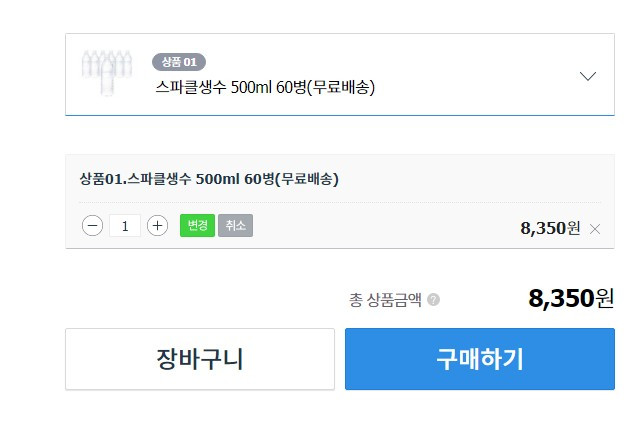Increase quantity with the plus icon
This screenshot has height=423, width=642.
coord(158,226)
